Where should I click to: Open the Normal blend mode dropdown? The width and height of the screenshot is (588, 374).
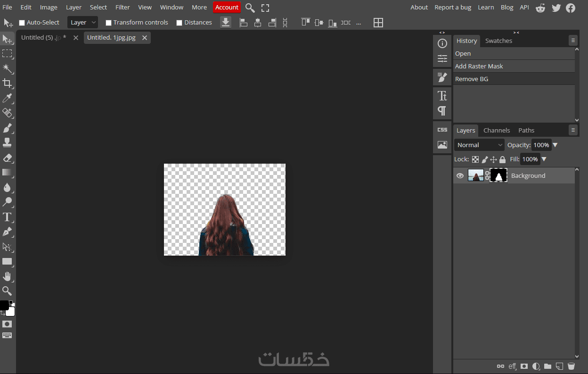(x=480, y=145)
